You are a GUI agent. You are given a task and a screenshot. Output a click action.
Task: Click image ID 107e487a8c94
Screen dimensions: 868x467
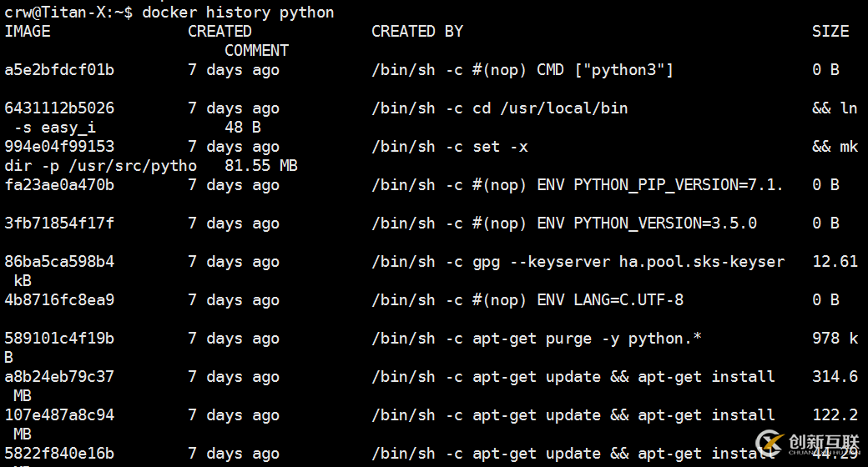click(59, 415)
